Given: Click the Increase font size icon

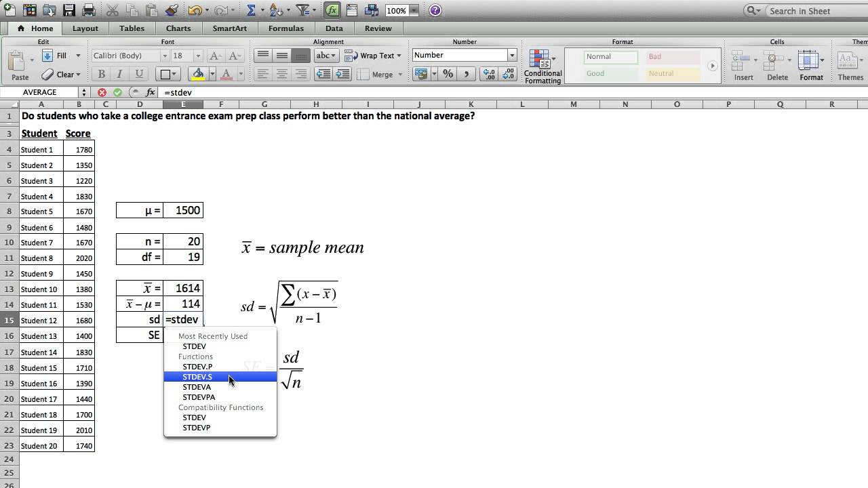Looking at the screenshot, I should tap(216, 56).
